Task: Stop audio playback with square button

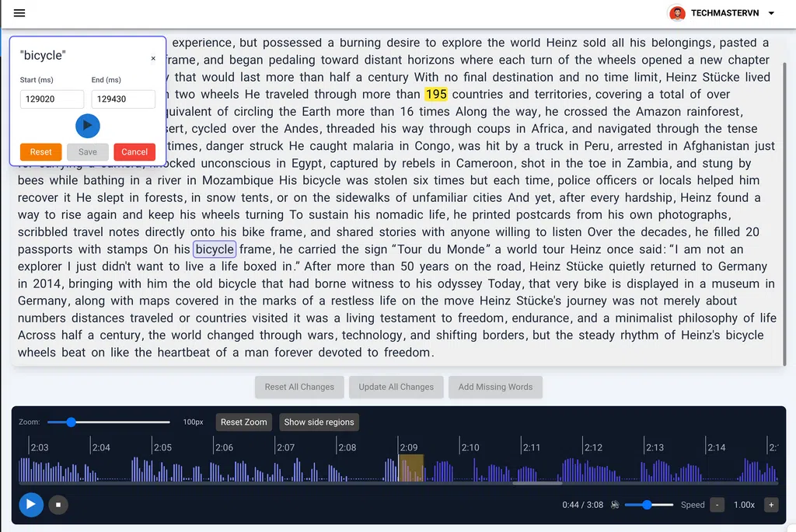Action: [58, 505]
